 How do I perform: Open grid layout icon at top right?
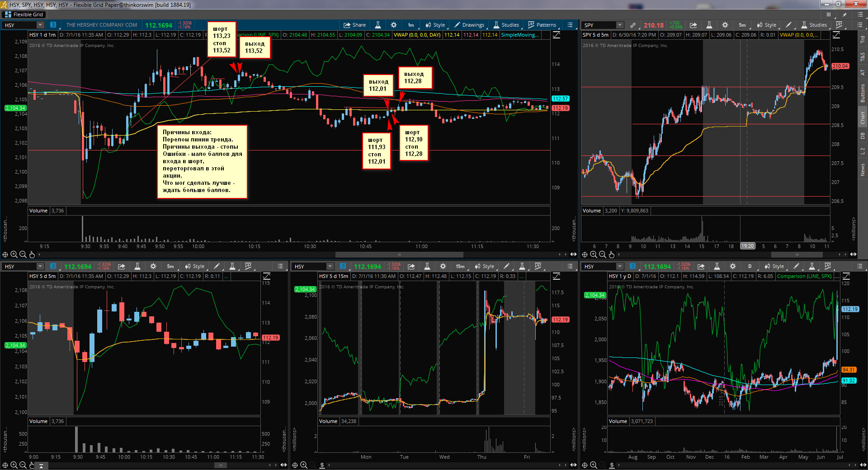(x=829, y=14)
